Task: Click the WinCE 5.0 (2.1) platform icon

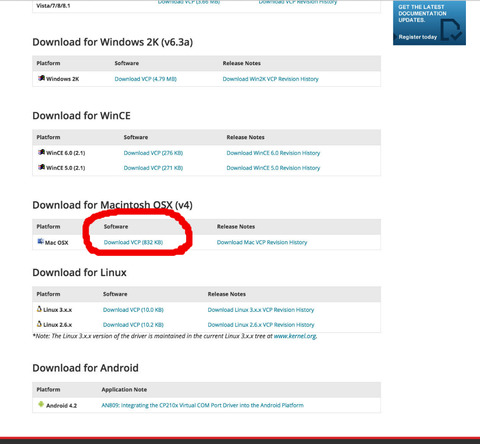Action: click(41, 167)
